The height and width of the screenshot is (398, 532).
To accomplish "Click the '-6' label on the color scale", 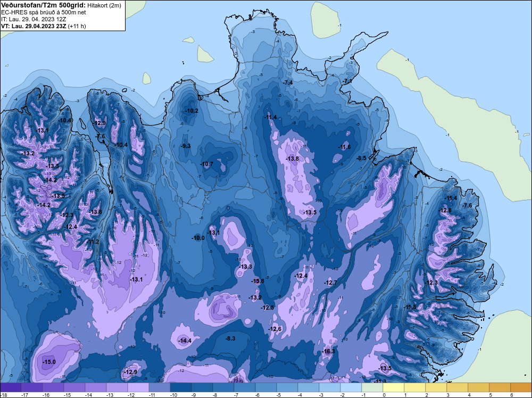I will 257,395.
